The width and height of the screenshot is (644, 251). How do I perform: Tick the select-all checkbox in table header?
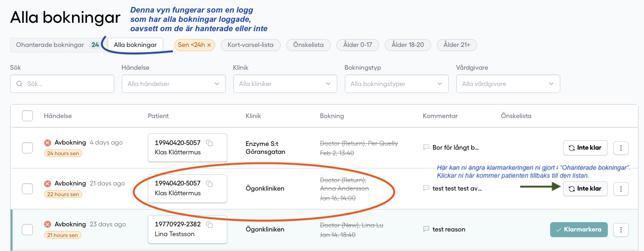point(27,116)
